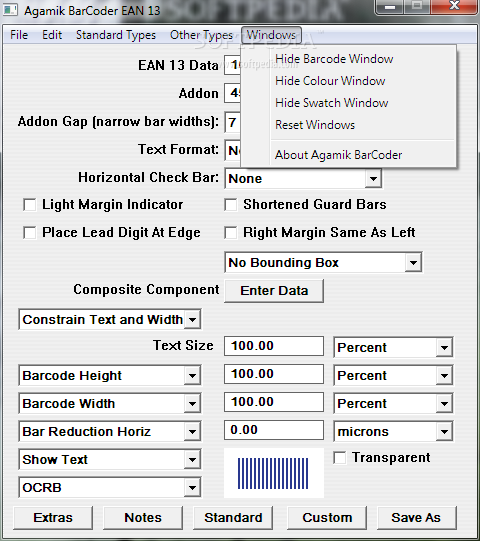This screenshot has width=480, height=541.
Task: Choose Hide Colour Window
Action: click(330, 81)
